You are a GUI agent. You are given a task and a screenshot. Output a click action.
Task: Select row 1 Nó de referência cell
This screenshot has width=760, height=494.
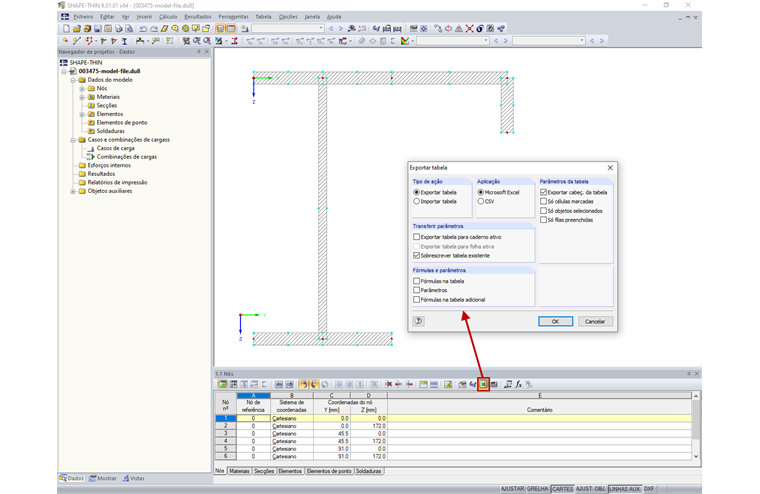[x=253, y=418]
